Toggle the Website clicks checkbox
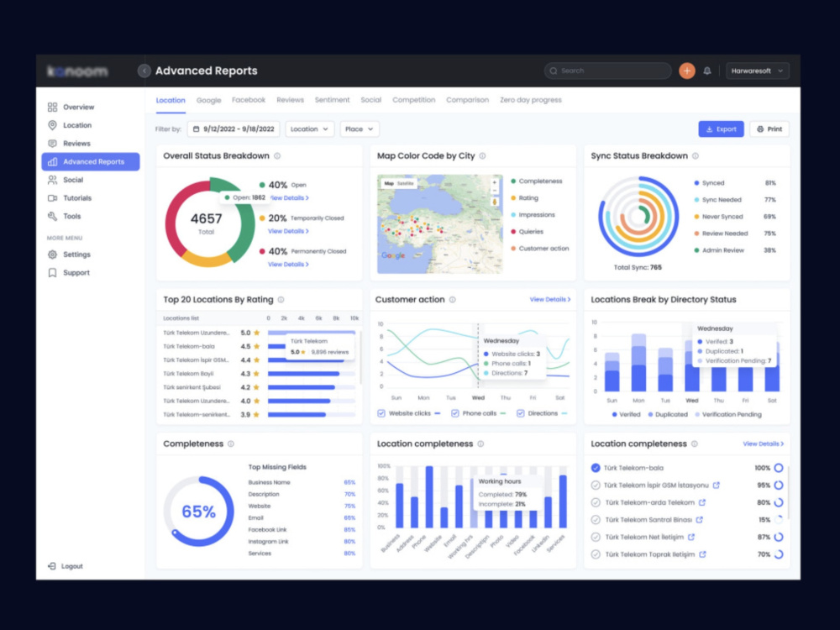This screenshot has height=630, width=840. pos(381,413)
